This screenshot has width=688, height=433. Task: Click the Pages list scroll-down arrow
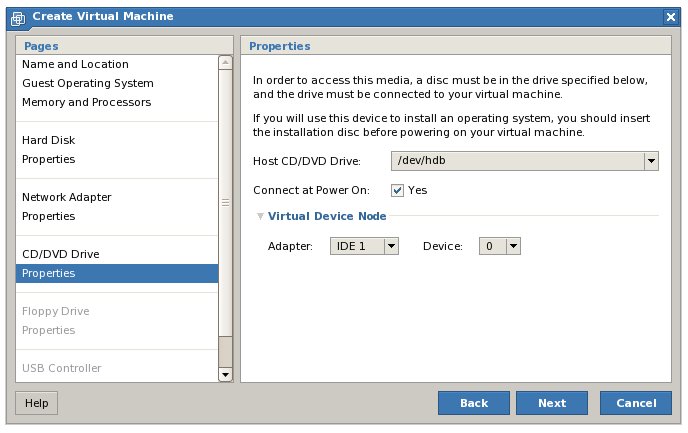[x=225, y=374]
